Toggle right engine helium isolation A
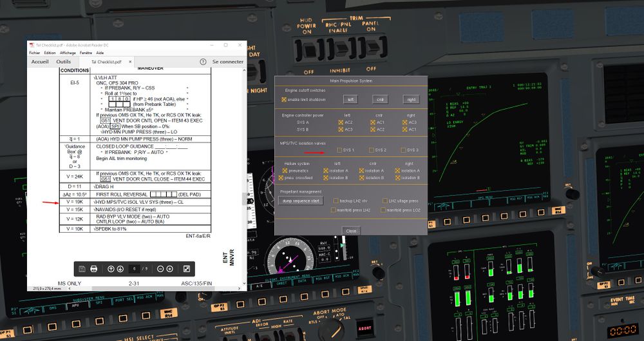This screenshot has width=644, height=341. coord(397,170)
